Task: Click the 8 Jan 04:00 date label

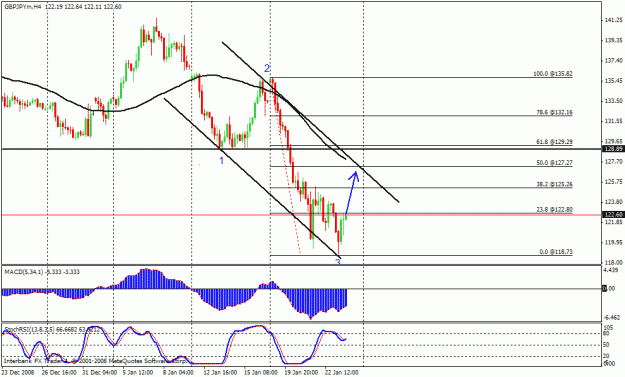Action: pyautogui.click(x=178, y=373)
